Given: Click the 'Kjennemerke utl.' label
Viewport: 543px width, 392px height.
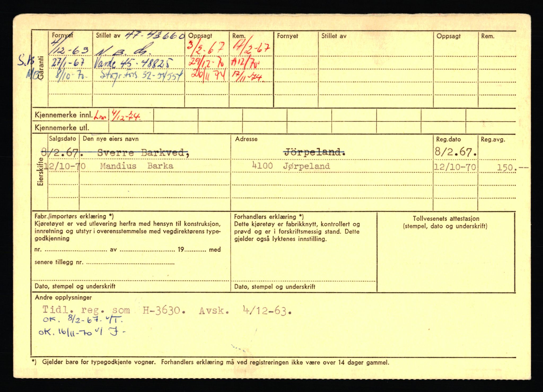Looking at the screenshot, I should (62, 128).
